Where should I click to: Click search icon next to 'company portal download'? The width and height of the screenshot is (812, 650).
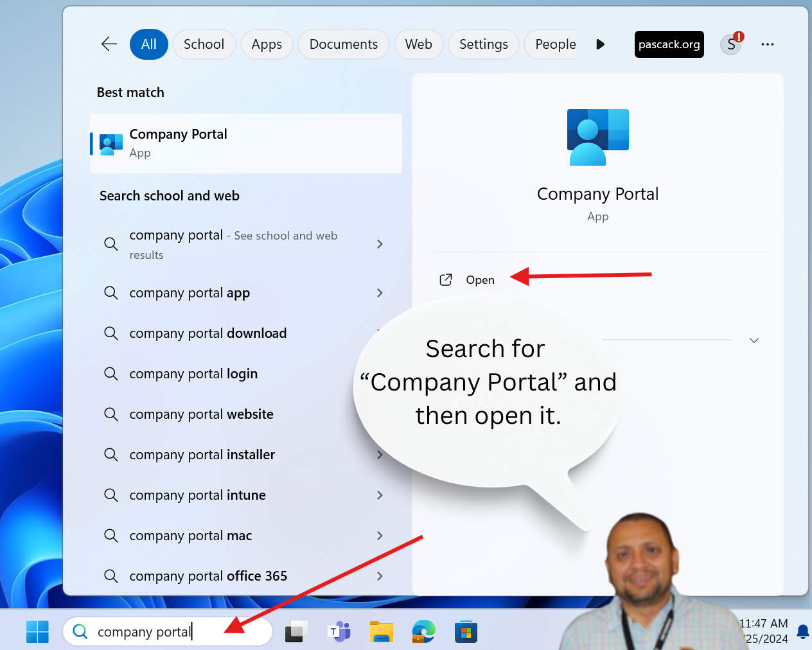(111, 333)
